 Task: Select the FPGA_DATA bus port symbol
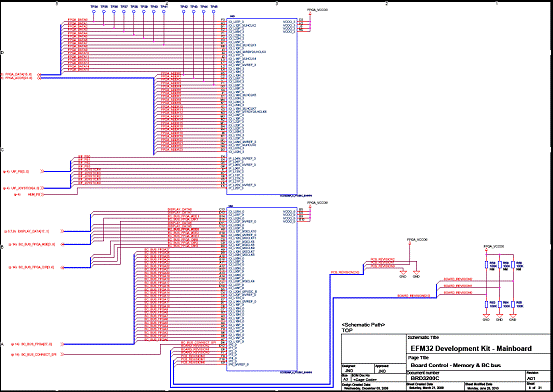(x=40, y=75)
